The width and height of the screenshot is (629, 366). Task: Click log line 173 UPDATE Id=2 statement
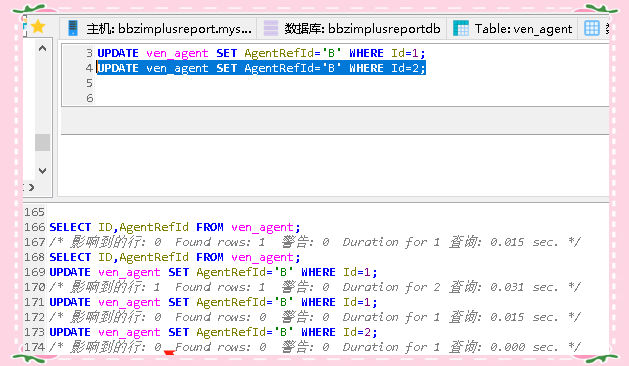click(x=213, y=332)
